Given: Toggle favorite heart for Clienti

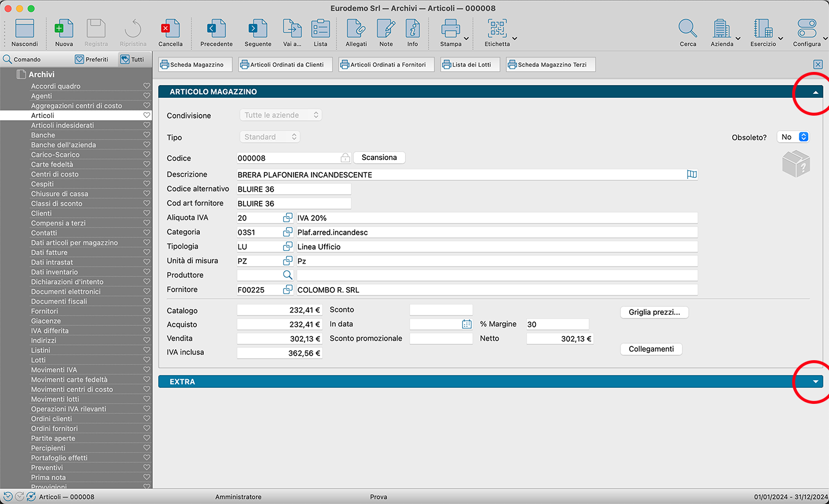Looking at the screenshot, I should (x=147, y=213).
